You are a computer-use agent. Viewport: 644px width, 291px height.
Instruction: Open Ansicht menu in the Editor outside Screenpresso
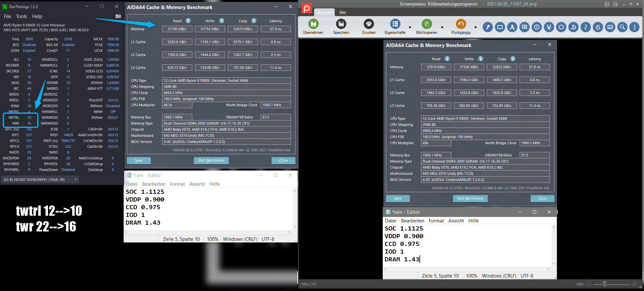(x=197, y=184)
